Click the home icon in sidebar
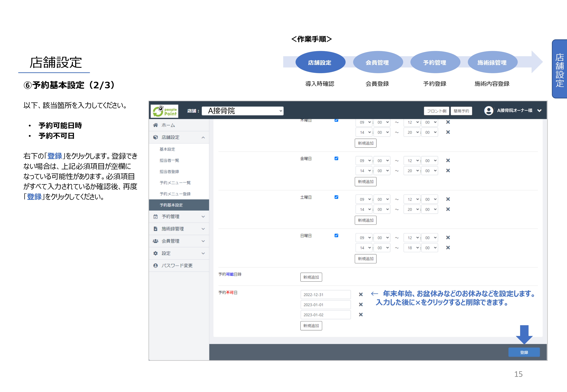 (155, 125)
